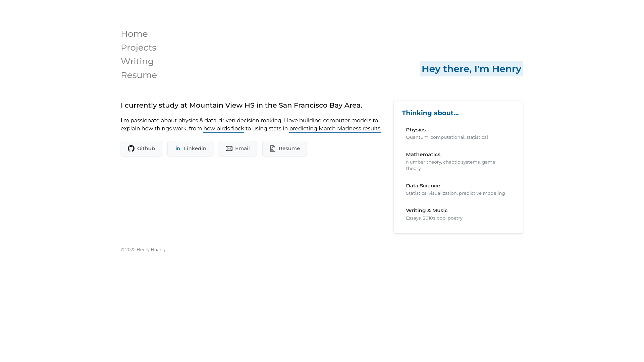
Task: Click the 'Thinking about...' card heading
Action: pos(430,113)
